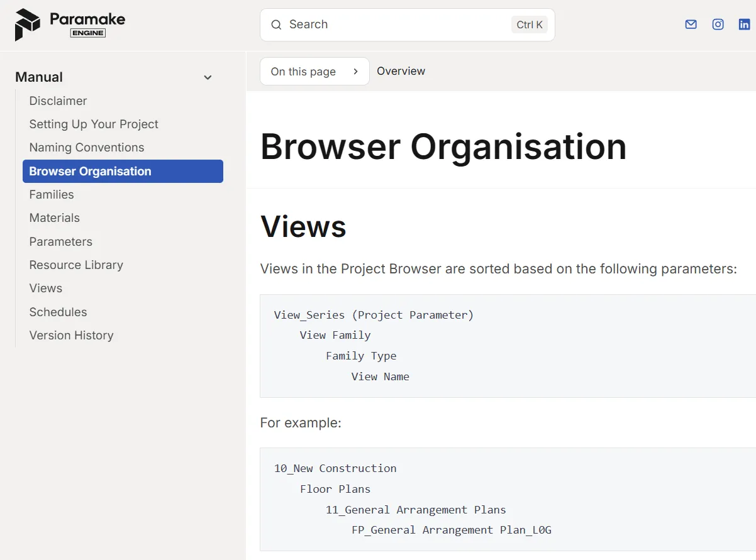Click the sentence about Project Browser sorting
The image size is (756, 560).
pyautogui.click(x=499, y=269)
